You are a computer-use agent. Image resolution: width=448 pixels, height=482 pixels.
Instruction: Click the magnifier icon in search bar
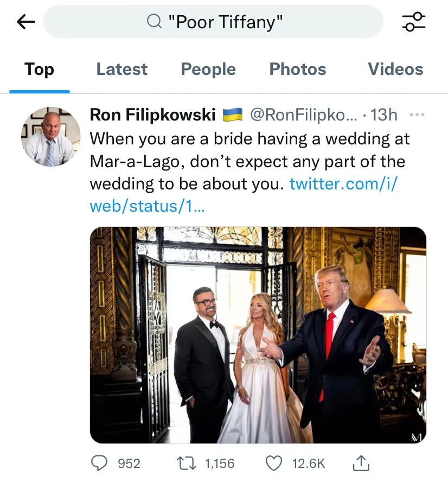pyautogui.click(x=155, y=22)
